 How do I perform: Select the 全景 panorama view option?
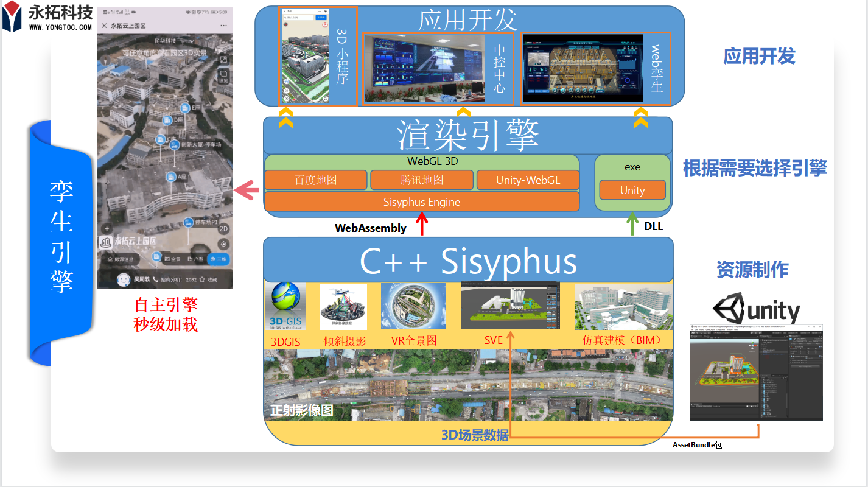[171, 259]
